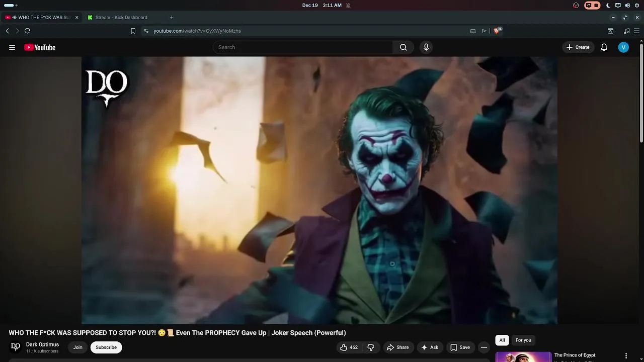Click the send/share arrow icon in address bar
This screenshot has width=644, height=362.
pyautogui.click(x=484, y=31)
